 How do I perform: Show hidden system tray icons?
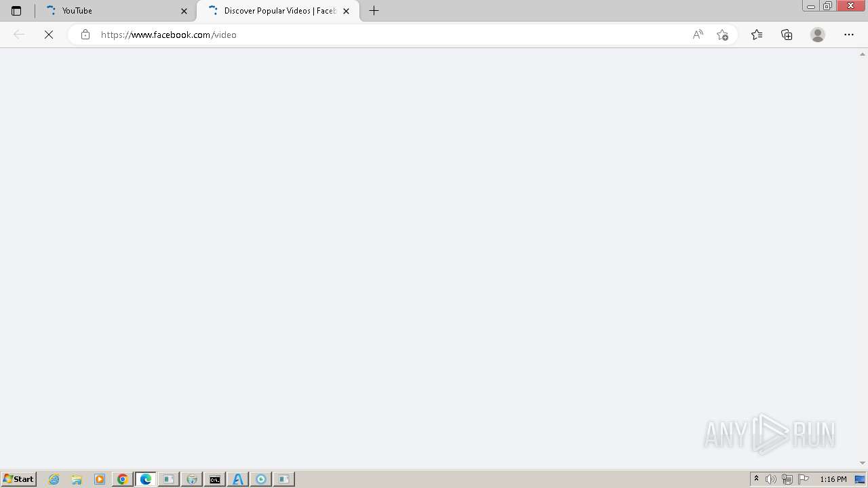[x=756, y=479]
